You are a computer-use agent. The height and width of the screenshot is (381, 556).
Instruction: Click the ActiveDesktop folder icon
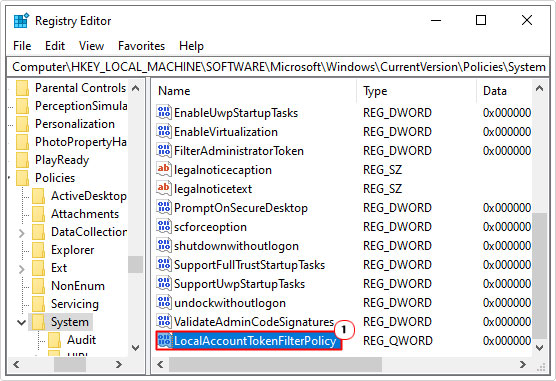(38, 196)
